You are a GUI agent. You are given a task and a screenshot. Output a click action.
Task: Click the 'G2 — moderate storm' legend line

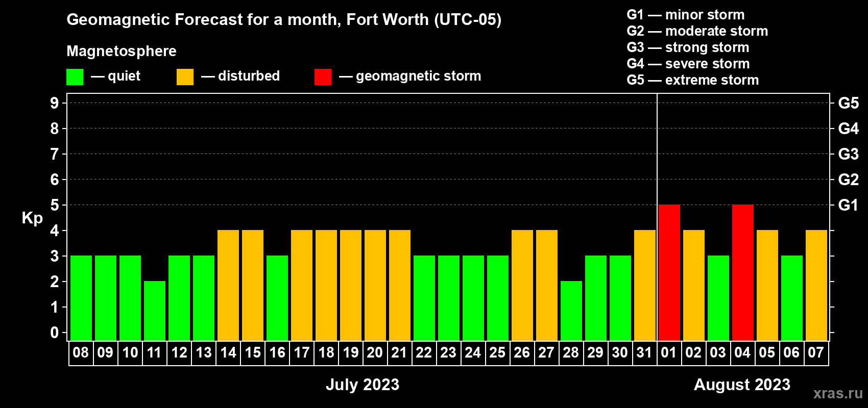tap(697, 31)
